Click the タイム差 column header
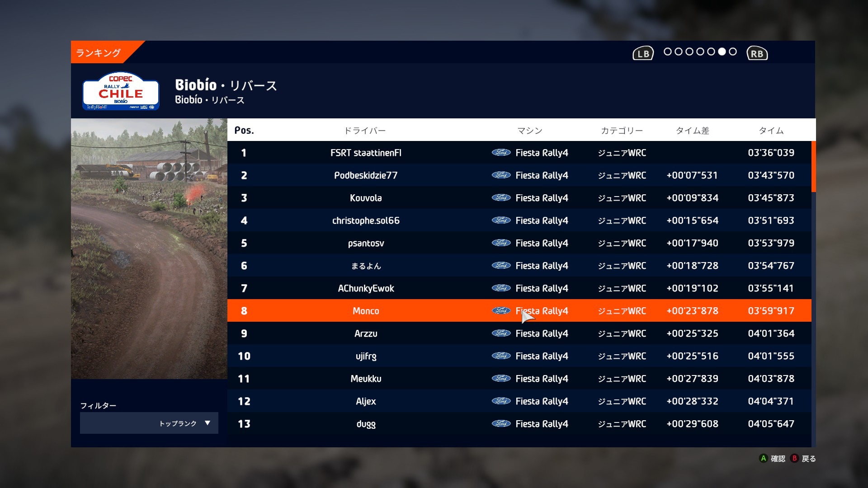Viewport: 868px width, 488px height. click(693, 131)
